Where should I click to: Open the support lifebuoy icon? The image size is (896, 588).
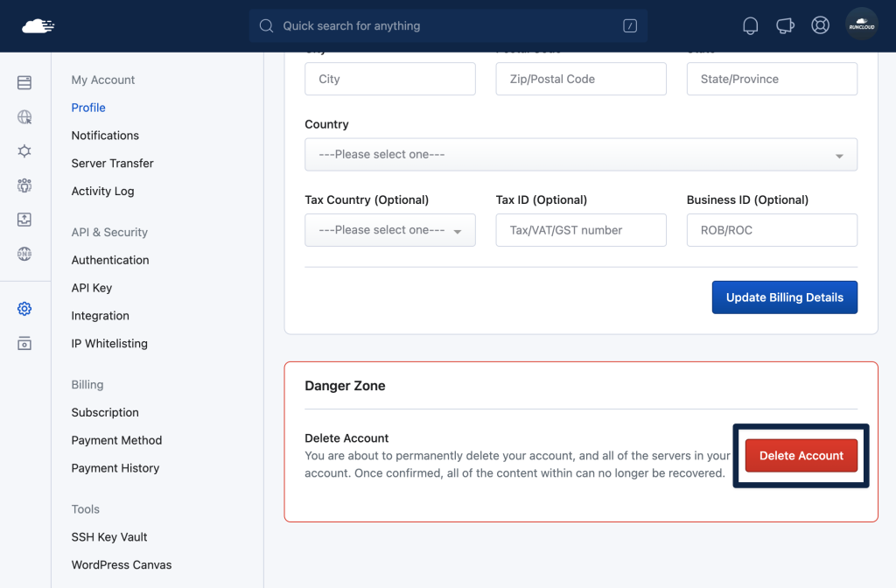pos(820,25)
